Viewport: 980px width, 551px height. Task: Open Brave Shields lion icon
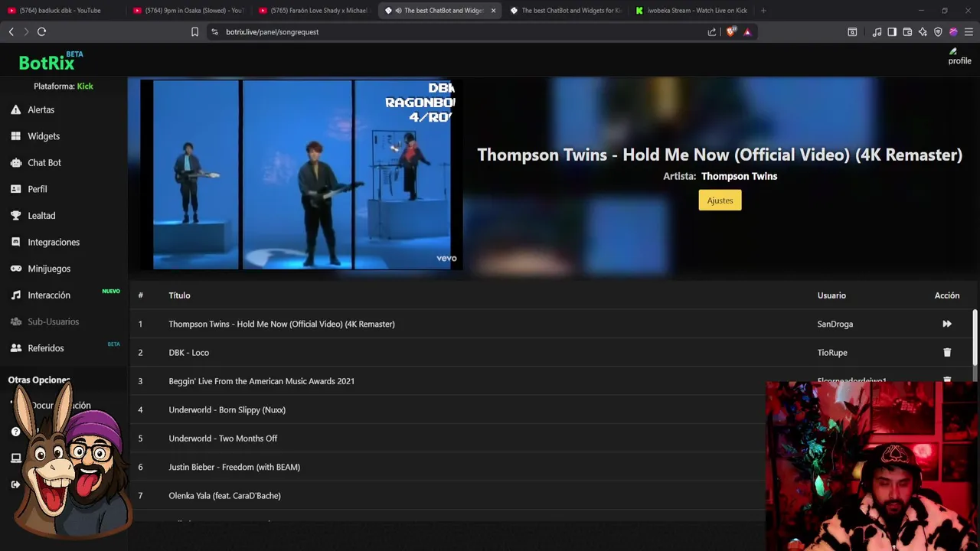coord(730,31)
